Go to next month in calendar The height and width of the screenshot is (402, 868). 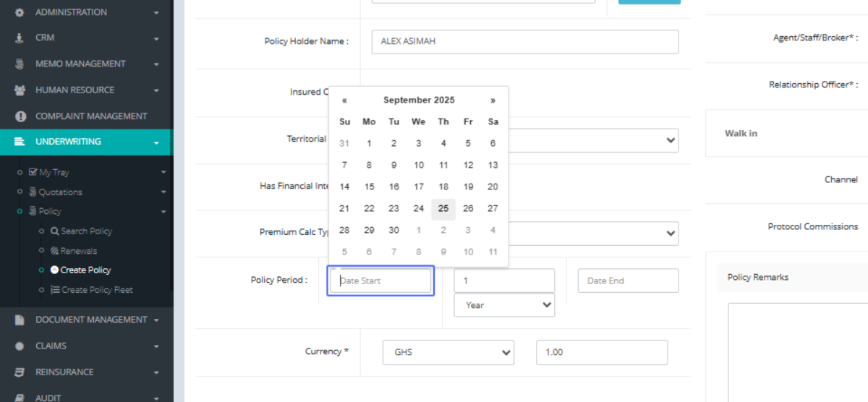(493, 100)
